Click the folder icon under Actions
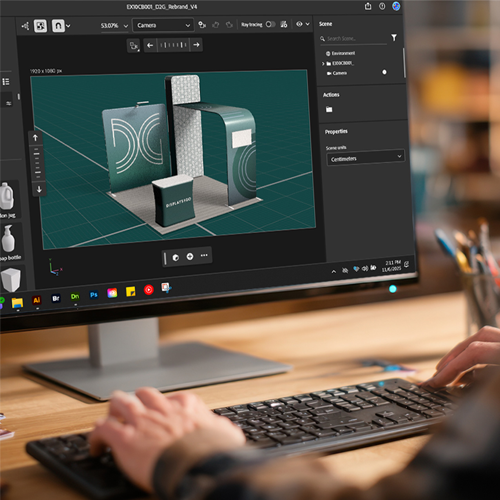Screen dimensions: 500x500 (x=329, y=109)
